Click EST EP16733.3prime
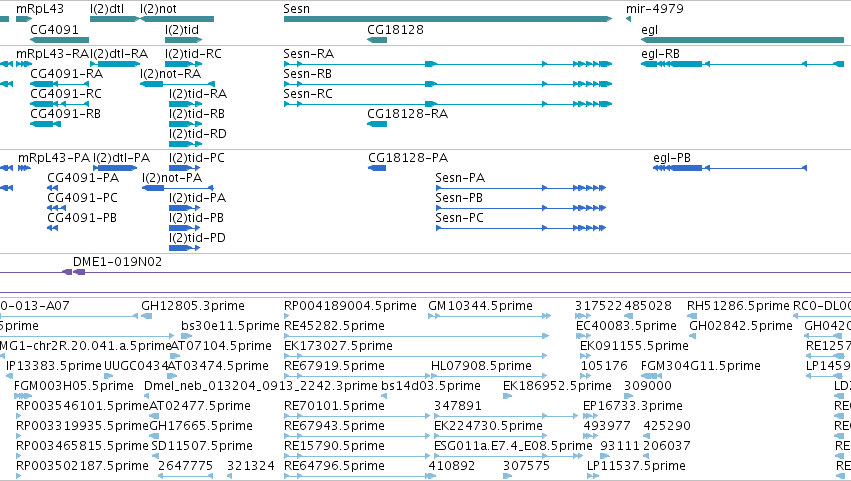Viewport: 851px width, 481px height. pyautogui.click(x=633, y=407)
